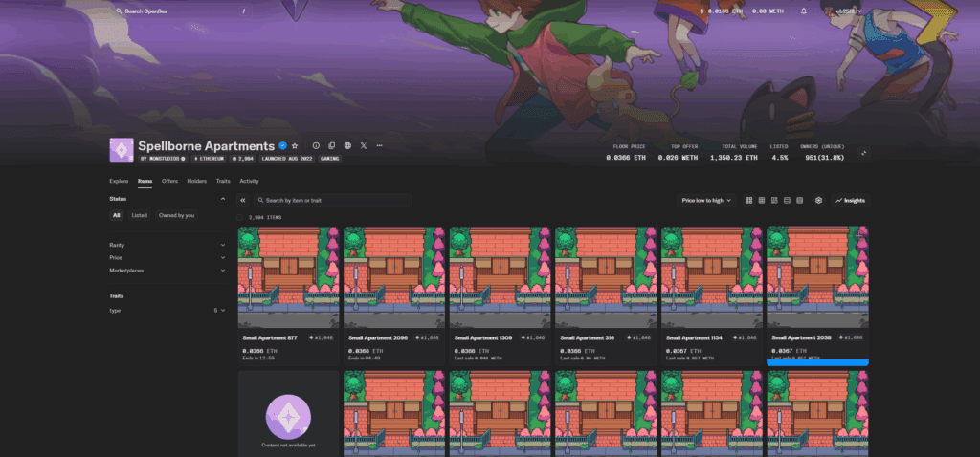This screenshot has height=457, width=980.
Task: Switch to the large grid view icon
Action: 748,201
